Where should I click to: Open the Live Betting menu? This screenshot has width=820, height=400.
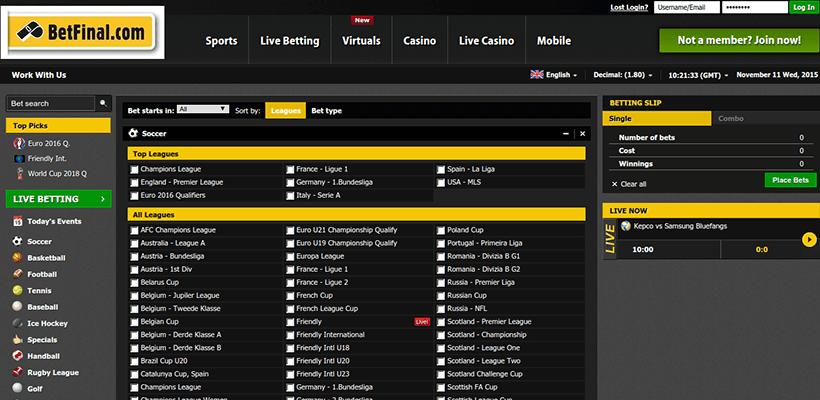click(290, 41)
